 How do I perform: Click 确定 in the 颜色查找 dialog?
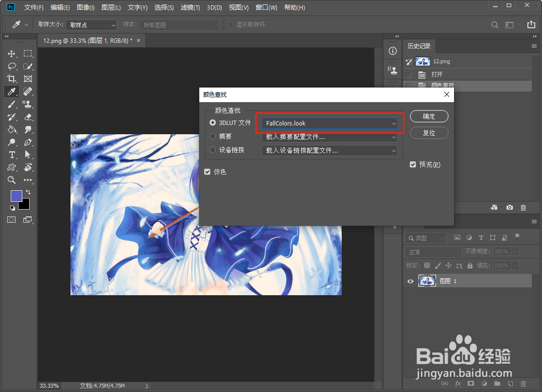coord(429,116)
